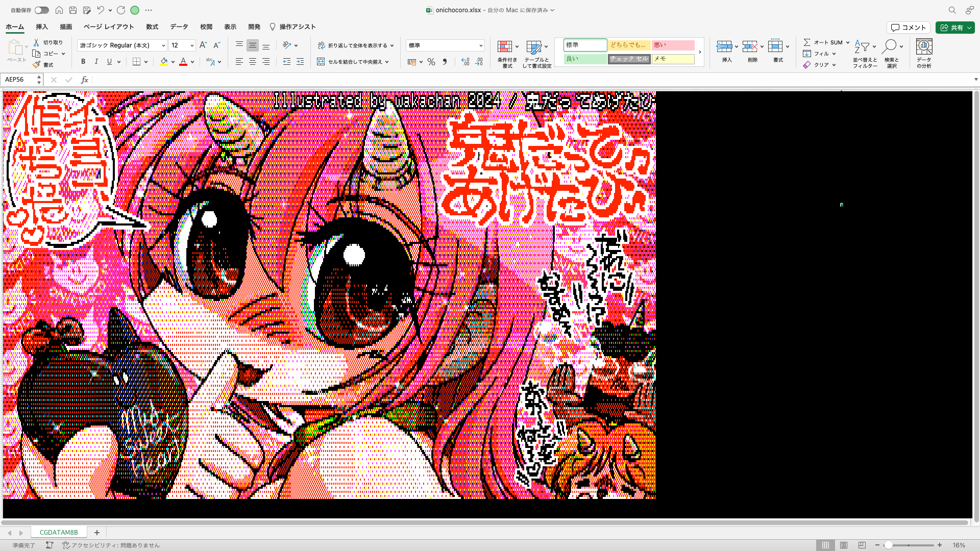Click the Paste clipboard icon

15,47
